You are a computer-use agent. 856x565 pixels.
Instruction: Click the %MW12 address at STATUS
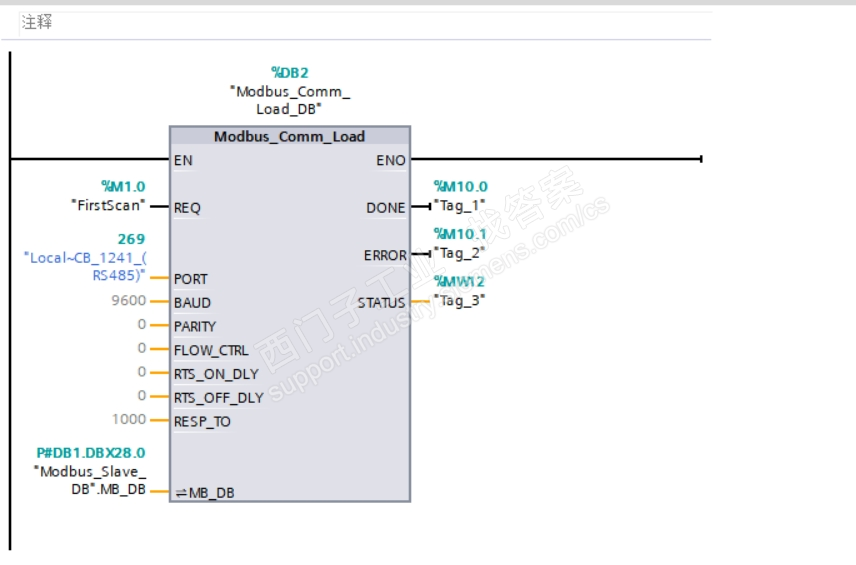coord(459,282)
